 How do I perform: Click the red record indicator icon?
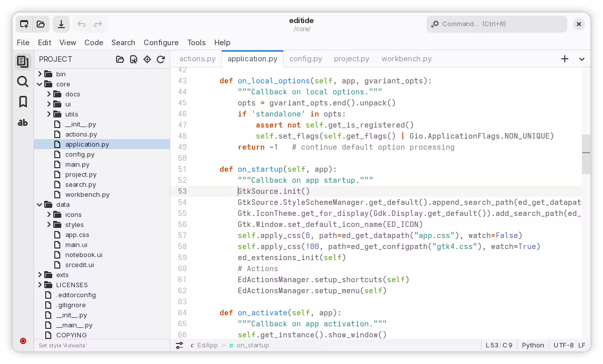pyautogui.click(x=23, y=341)
